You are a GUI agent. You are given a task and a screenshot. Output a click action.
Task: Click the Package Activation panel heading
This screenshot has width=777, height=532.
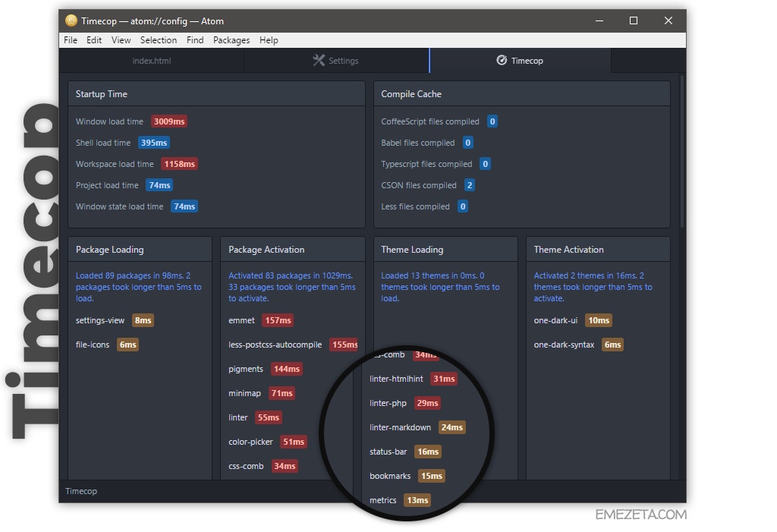point(266,250)
